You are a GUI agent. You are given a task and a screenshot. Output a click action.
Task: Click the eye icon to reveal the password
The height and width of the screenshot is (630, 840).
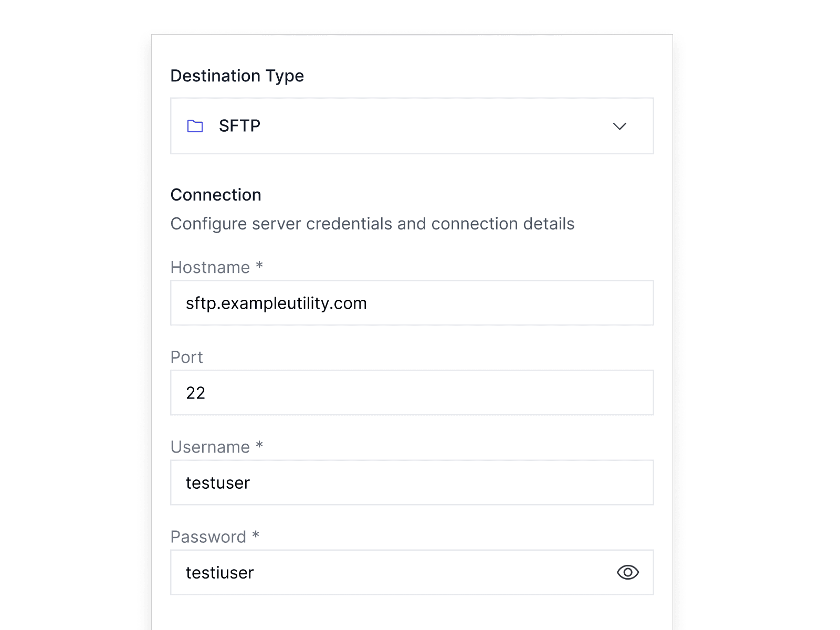pyautogui.click(x=628, y=572)
